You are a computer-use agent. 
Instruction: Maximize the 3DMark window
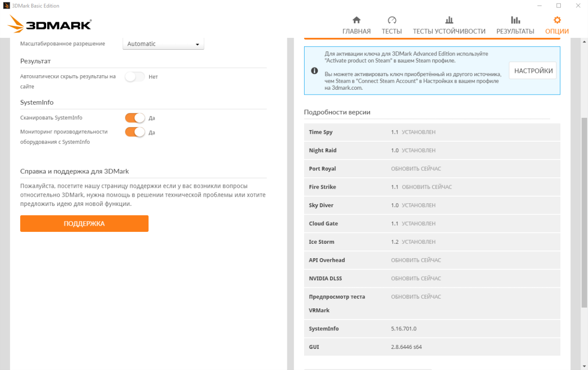559,6
